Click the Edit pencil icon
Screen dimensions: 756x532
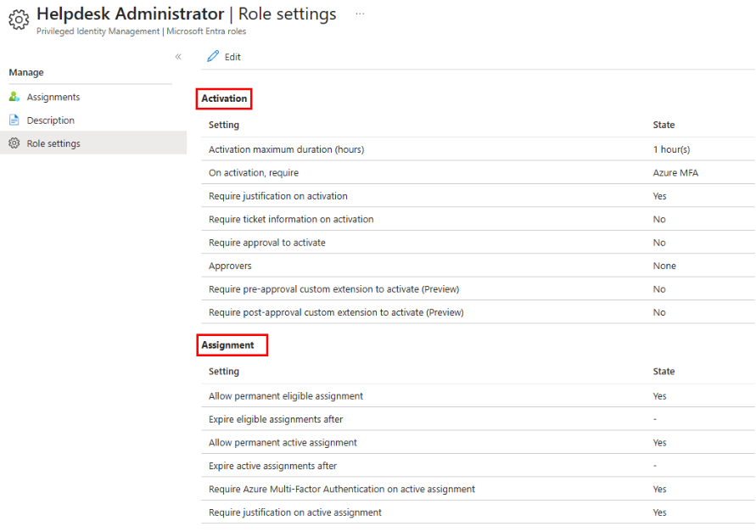(x=213, y=57)
